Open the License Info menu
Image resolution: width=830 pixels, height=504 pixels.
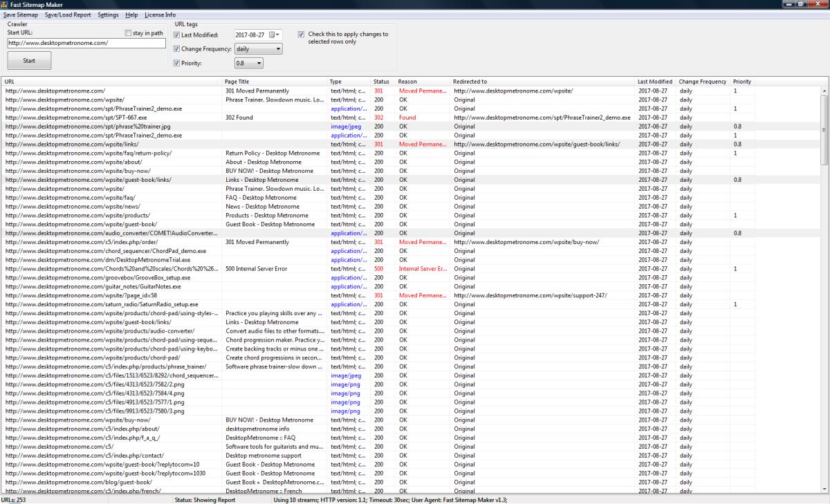point(160,15)
